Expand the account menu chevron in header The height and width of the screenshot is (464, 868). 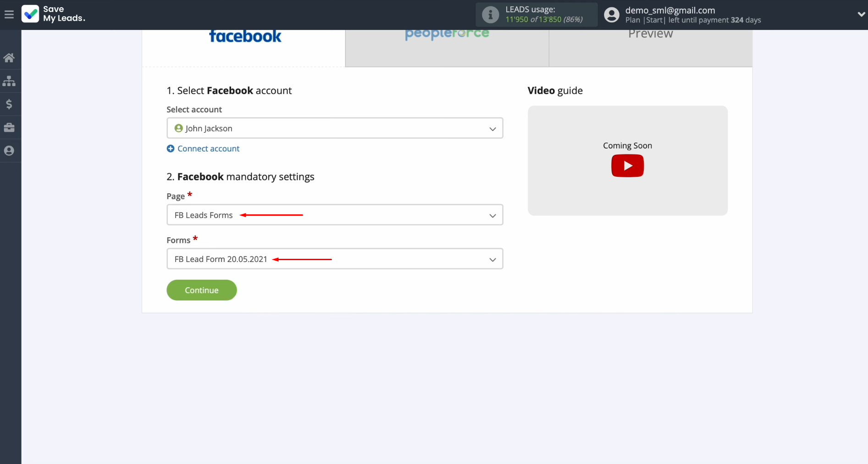(x=861, y=15)
